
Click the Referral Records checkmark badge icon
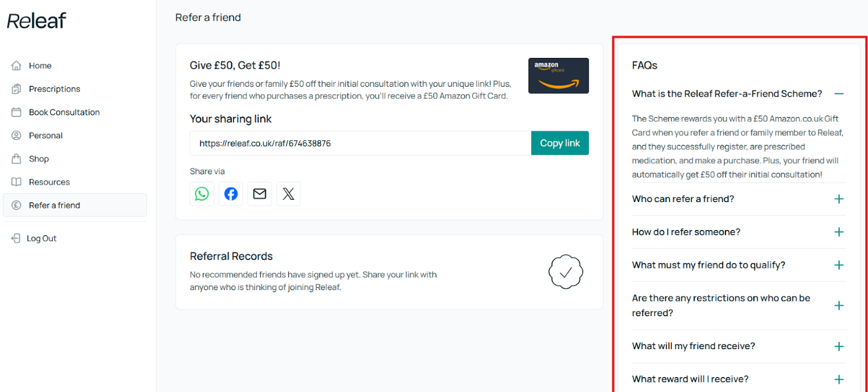[x=566, y=272]
